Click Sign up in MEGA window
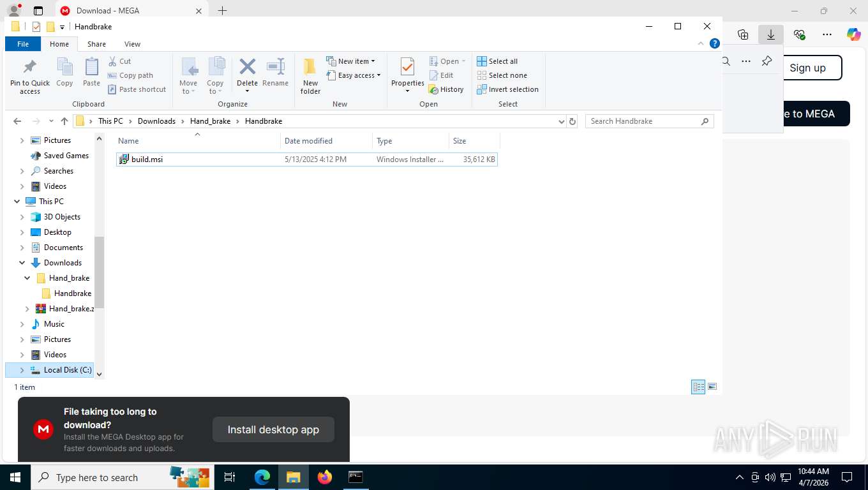 [x=807, y=68]
